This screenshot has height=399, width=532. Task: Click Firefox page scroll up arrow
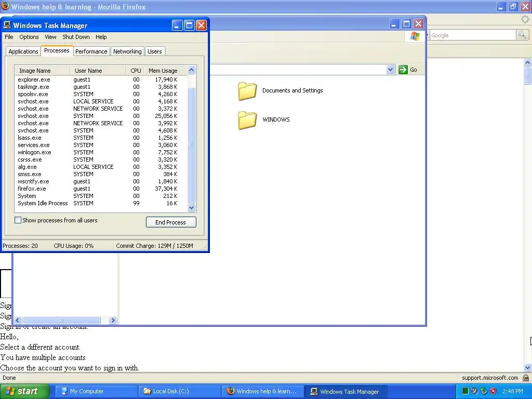[x=528, y=62]
